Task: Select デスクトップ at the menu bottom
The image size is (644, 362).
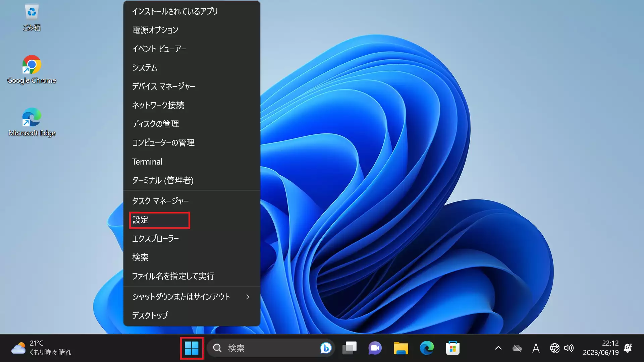Action: coord(192,316)
